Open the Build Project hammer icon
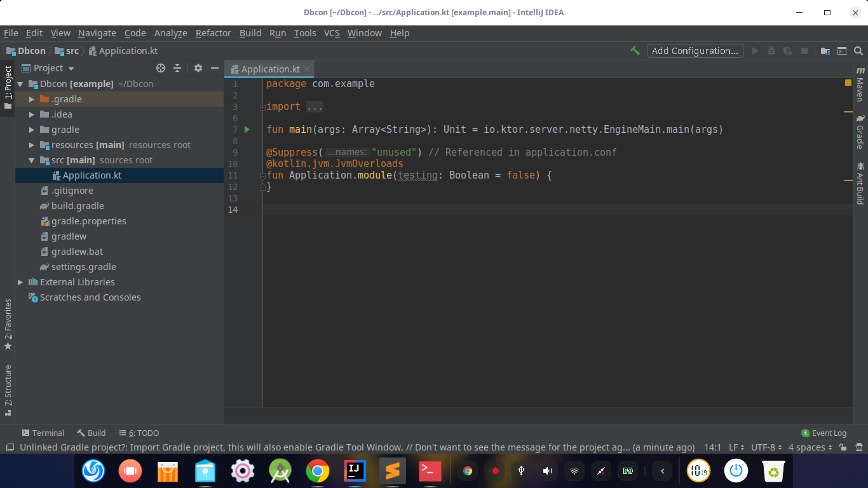 pos(635,51)
